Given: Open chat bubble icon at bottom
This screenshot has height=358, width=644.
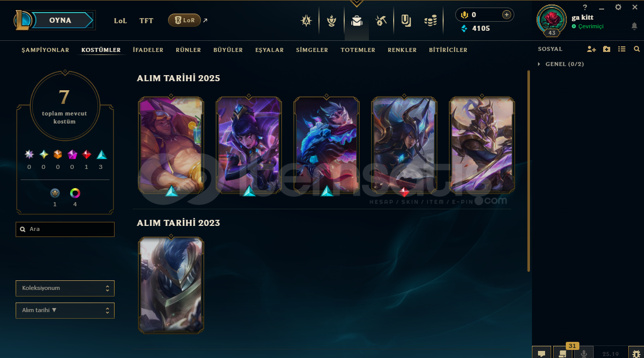Looking at the screenshot, I should point(542,353).
